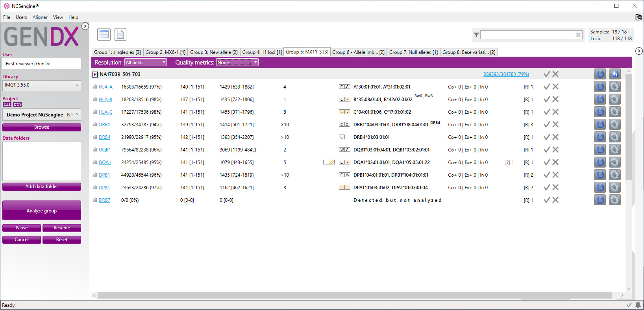This screenshot has height=310, width=644.
Task: Open settings gear for DPA1
Action: [x=615, y=187]
